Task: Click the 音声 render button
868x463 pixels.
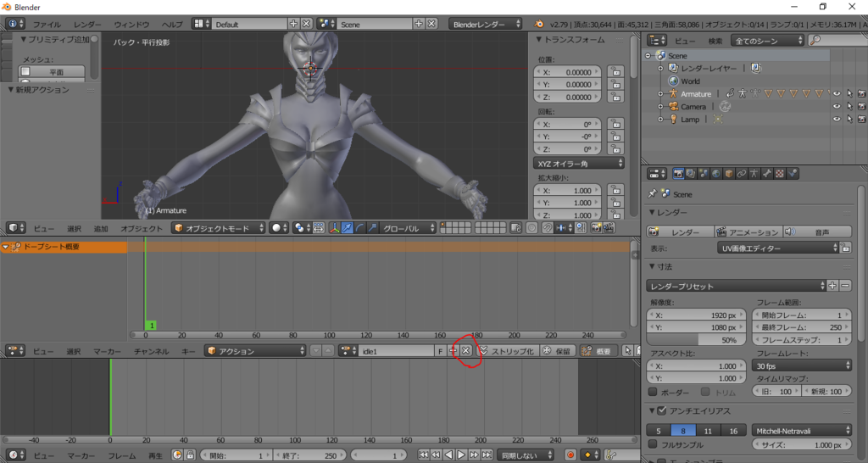Action: 817,232
